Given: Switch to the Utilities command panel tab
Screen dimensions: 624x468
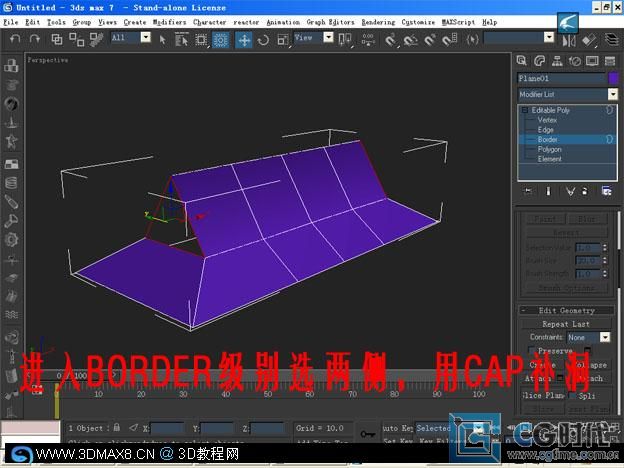Looking at the screenshot, I should pyautogui.click(x=610, y=61).
